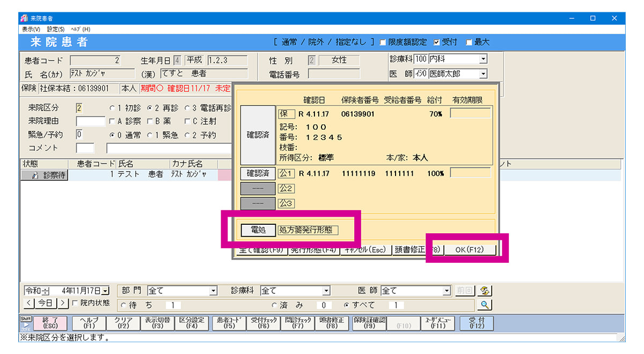Open the 設定(S) menu
Image resolution: width=644 pixels, height=354 pixels.
[x=55, y=29]
